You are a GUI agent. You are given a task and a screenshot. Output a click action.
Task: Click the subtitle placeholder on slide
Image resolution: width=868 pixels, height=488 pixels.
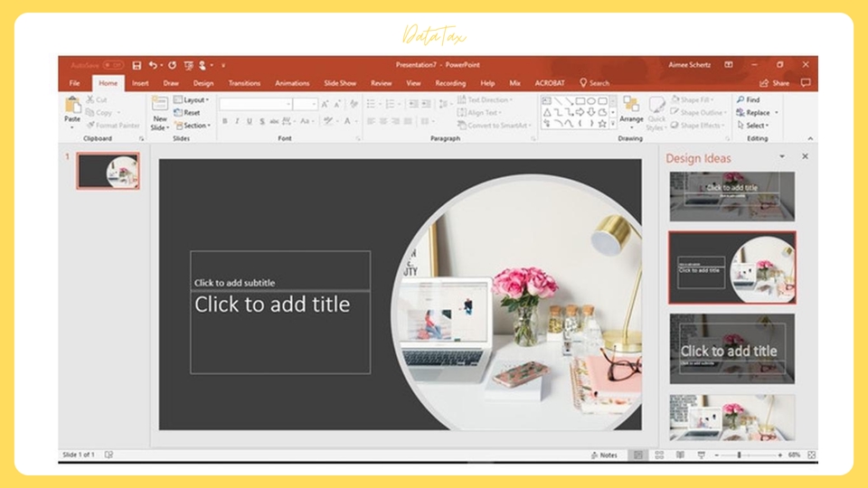coord(280,270)
